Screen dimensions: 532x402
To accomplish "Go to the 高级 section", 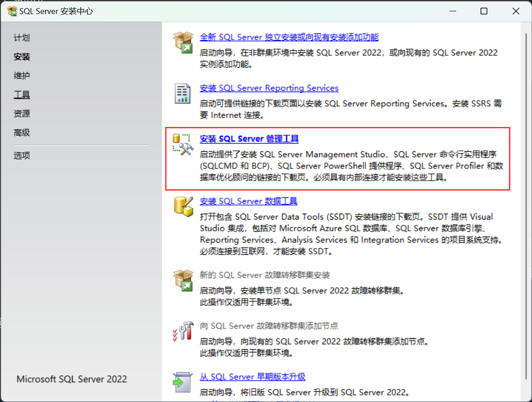I will (x=22, y=133).
